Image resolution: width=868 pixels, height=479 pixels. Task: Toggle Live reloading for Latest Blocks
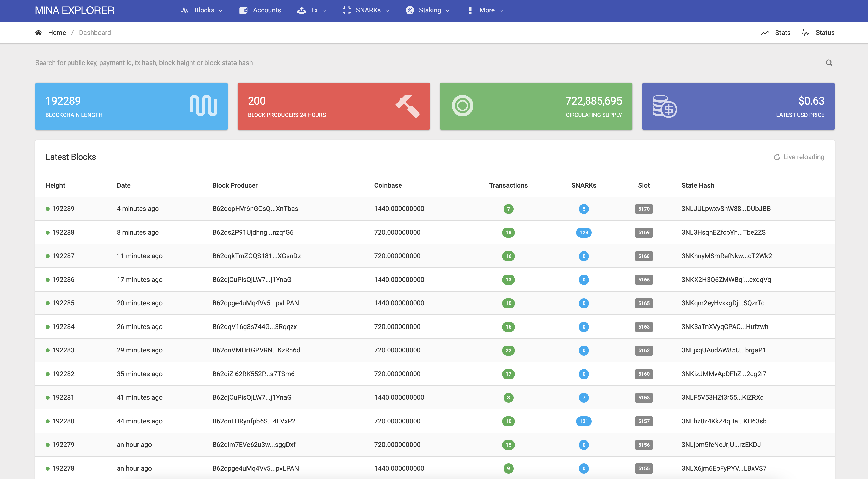pyautogui.click(x=799, y=157)
